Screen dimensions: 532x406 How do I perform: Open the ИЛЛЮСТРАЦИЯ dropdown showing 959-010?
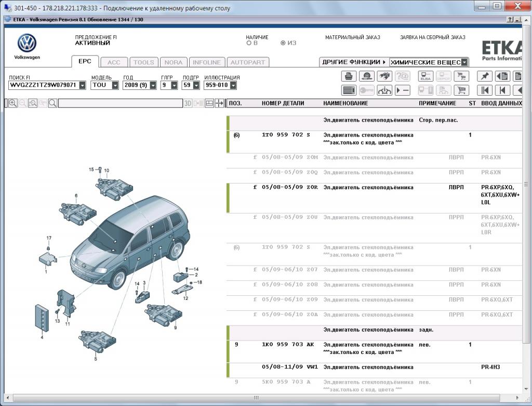tap(233, 85)
